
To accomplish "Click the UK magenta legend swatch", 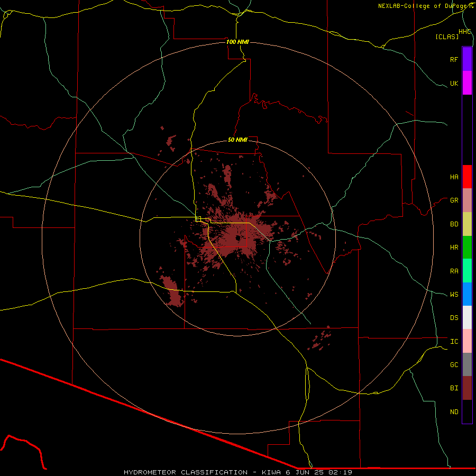I will click(x=467, y=83).
